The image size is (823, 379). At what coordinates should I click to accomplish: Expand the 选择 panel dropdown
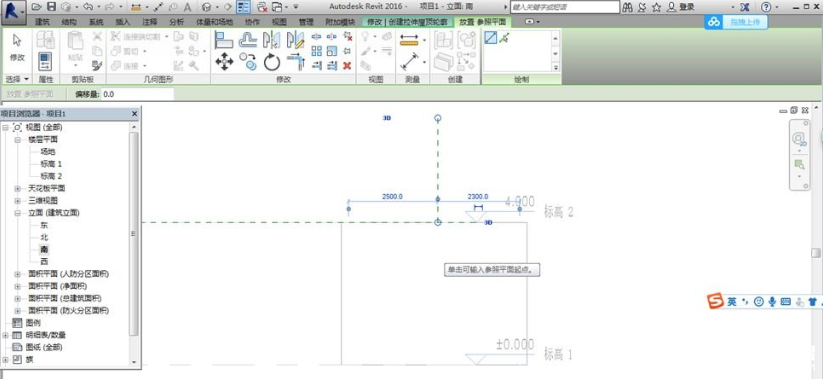[17, 79]
